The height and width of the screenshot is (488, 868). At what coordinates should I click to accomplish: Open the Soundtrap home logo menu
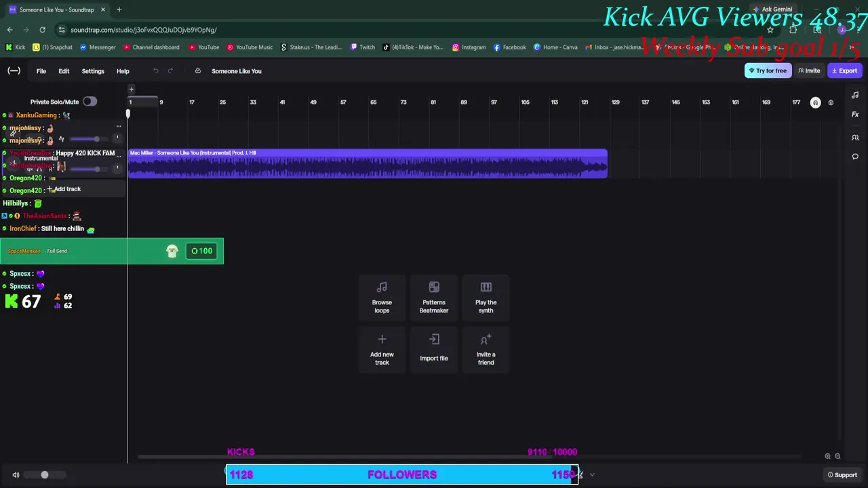[14, 70]
